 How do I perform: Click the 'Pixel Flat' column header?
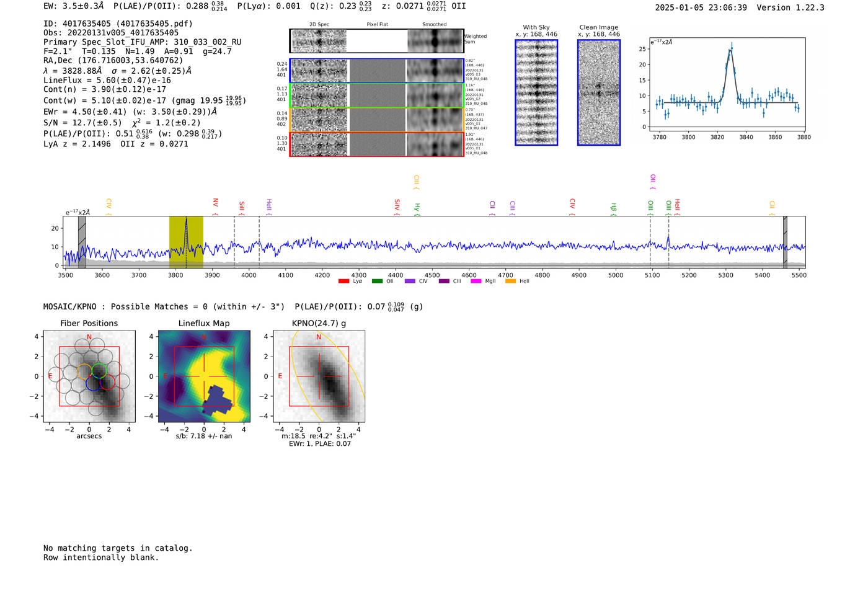point(378,25)
